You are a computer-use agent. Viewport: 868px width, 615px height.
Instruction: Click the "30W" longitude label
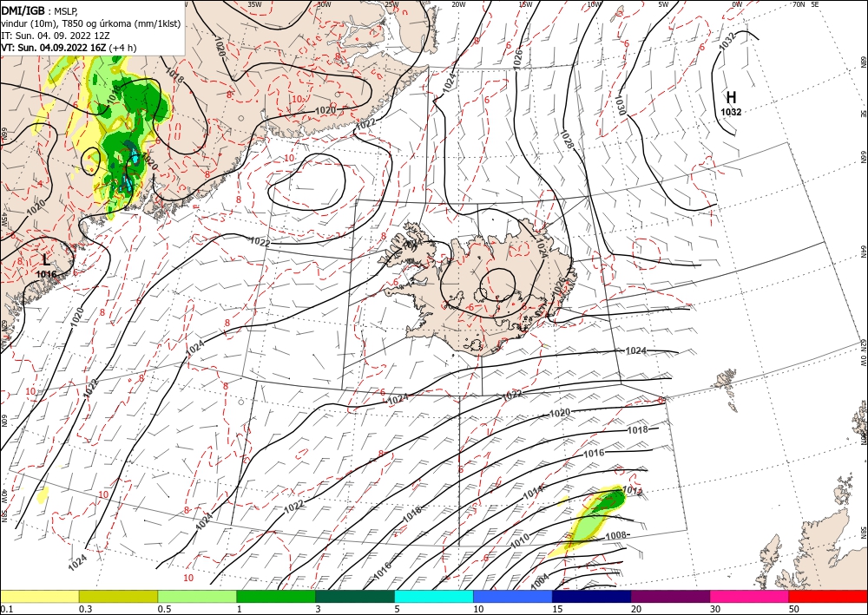(x=324, y=4)
